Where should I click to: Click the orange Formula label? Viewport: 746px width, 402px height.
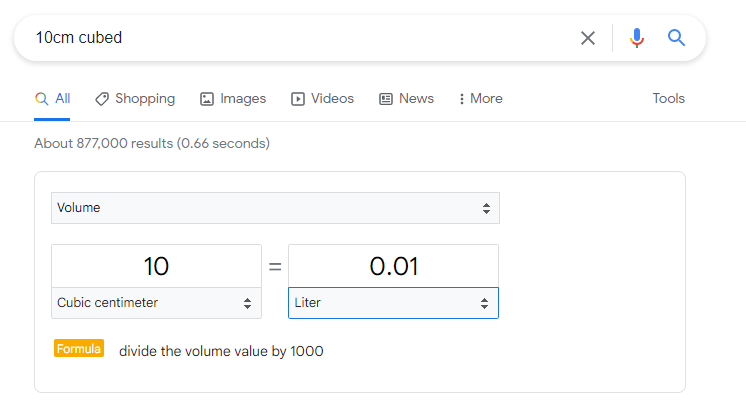(79, 348)
